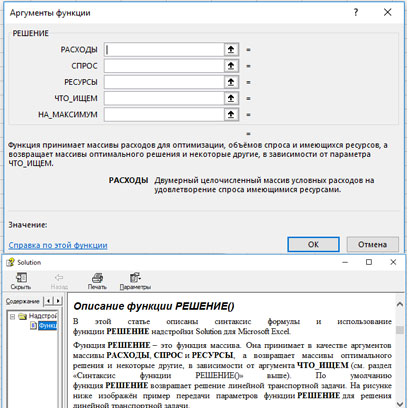408x408 pixels.
Task: Confirm the arguments with OK button
Action: point(313,244)
